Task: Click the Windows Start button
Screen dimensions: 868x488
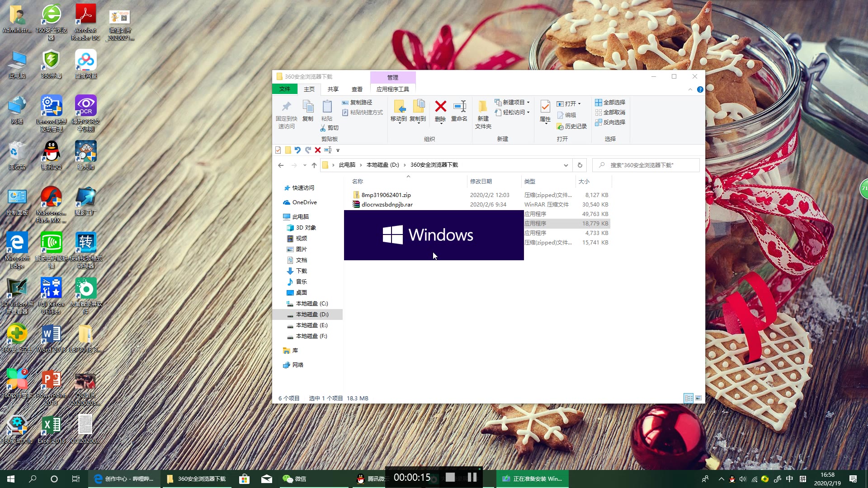Action: coord(11,479)
